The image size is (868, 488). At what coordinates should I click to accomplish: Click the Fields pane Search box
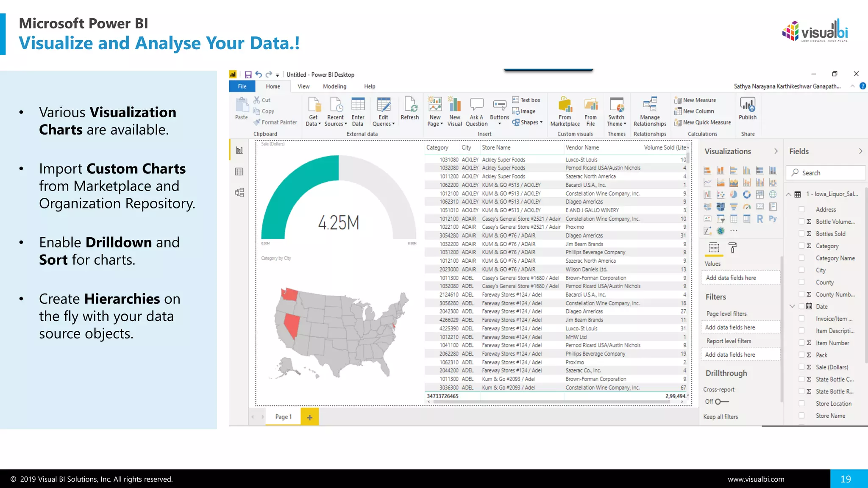pos(826,173)
